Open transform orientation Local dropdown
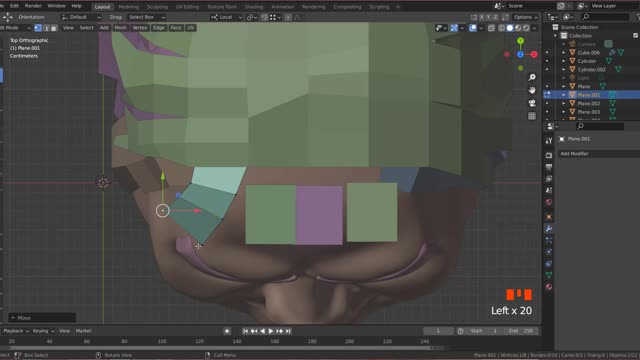This screenshot has width=640, height=360. pos(226,17)
